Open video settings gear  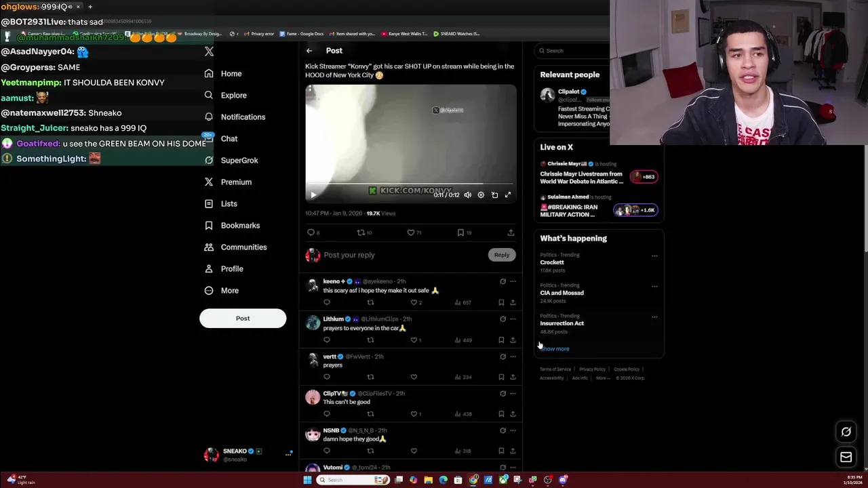tap(481, 195)
